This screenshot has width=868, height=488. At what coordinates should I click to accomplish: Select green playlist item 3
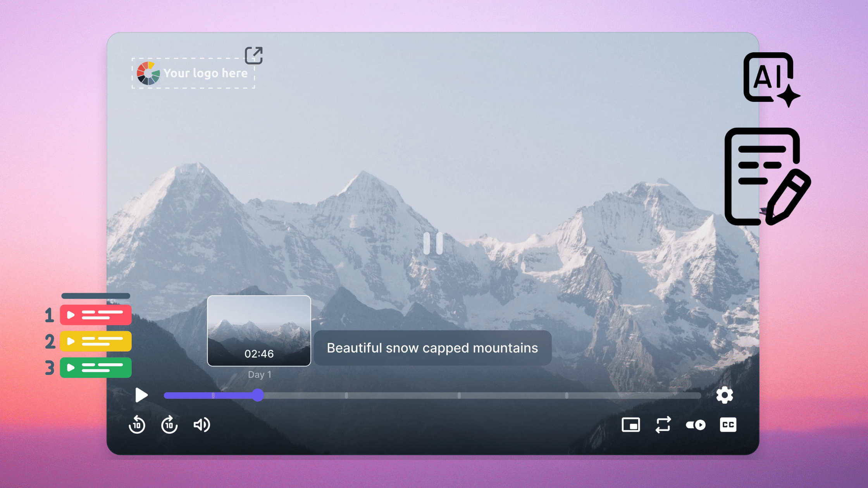[x=96, y=368]
